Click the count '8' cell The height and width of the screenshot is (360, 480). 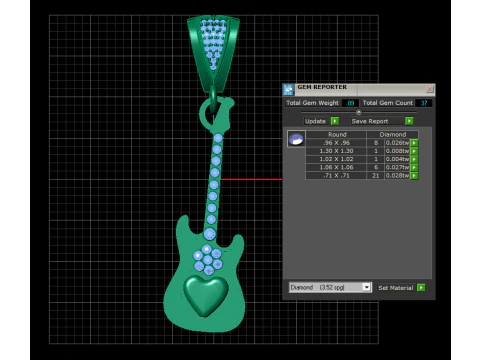pos(376,143)
